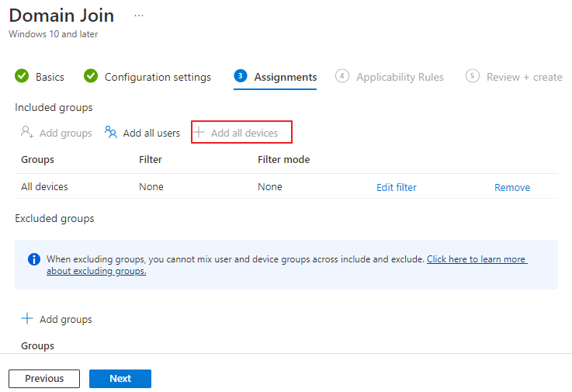
Task: Click the Windows 10 and later subtitle
Action: pos(54,34)
